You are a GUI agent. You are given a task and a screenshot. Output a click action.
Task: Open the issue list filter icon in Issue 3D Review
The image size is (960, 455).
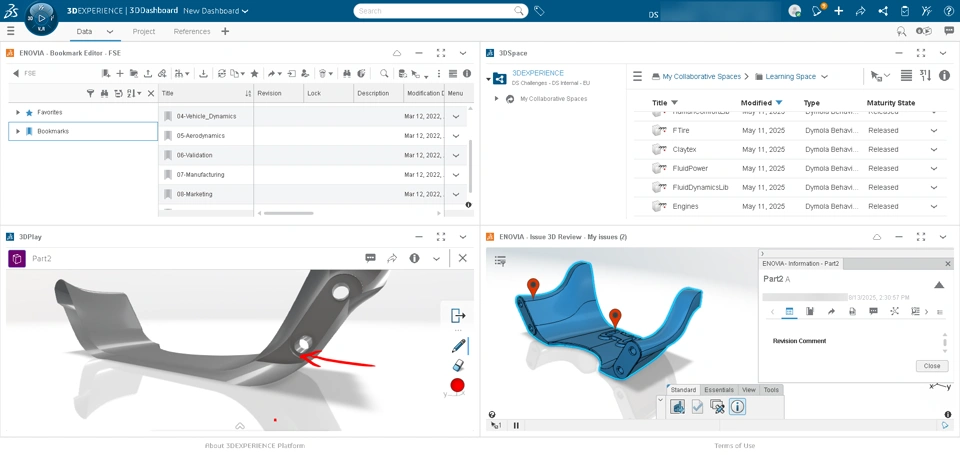click(500, 261)
